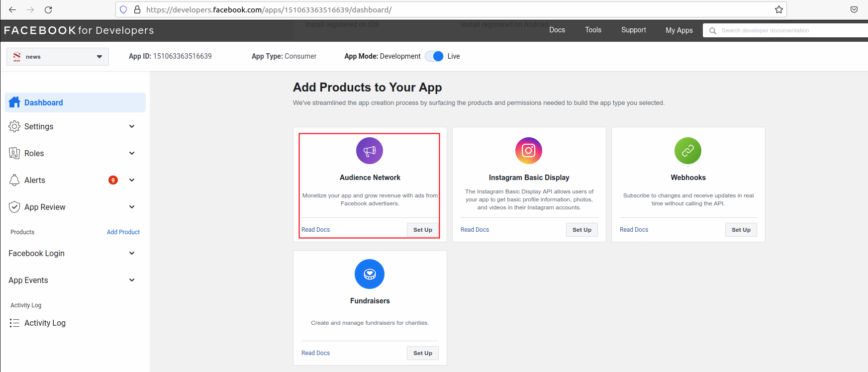Toggle App Mode to Live
This screenshot has height=372, width=868.
pyautogui.click(x=434, y=56)
